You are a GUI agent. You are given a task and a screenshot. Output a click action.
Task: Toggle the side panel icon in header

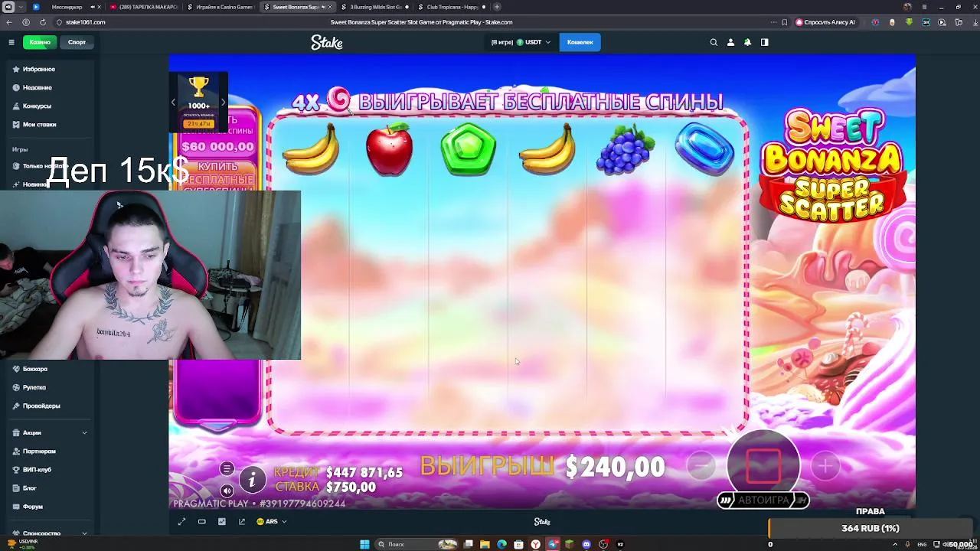[x=764, y=42]
